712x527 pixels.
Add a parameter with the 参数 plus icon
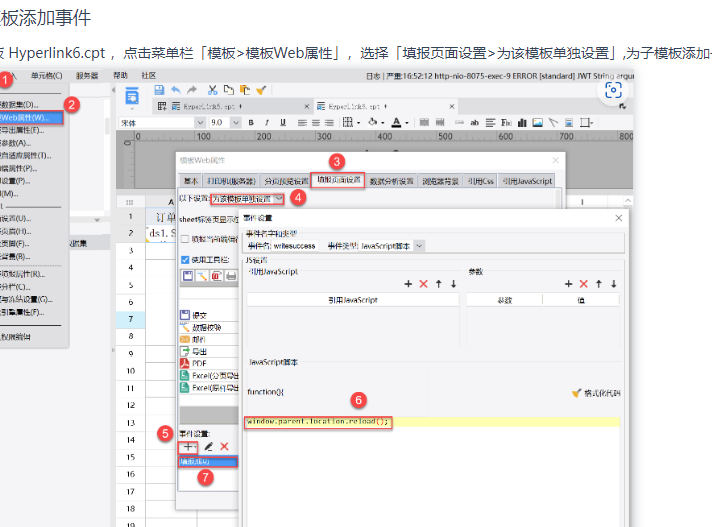coord(569,284)
